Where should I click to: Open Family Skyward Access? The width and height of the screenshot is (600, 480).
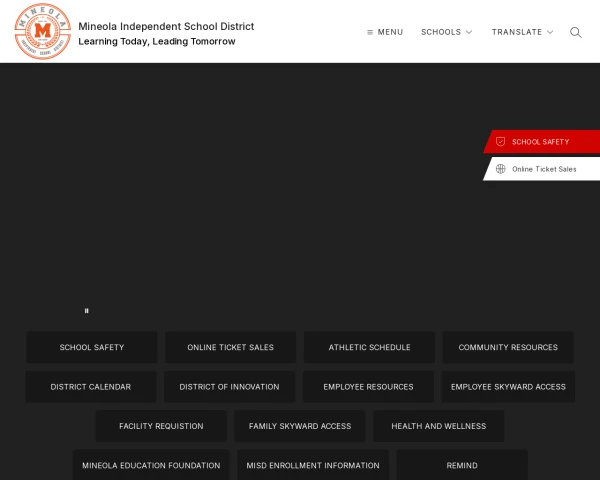[300, 426]
